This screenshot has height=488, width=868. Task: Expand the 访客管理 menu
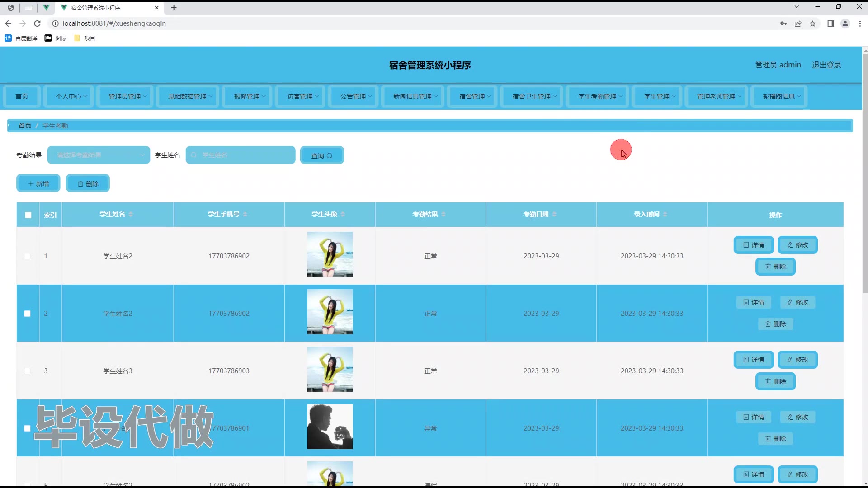point(300,96)
